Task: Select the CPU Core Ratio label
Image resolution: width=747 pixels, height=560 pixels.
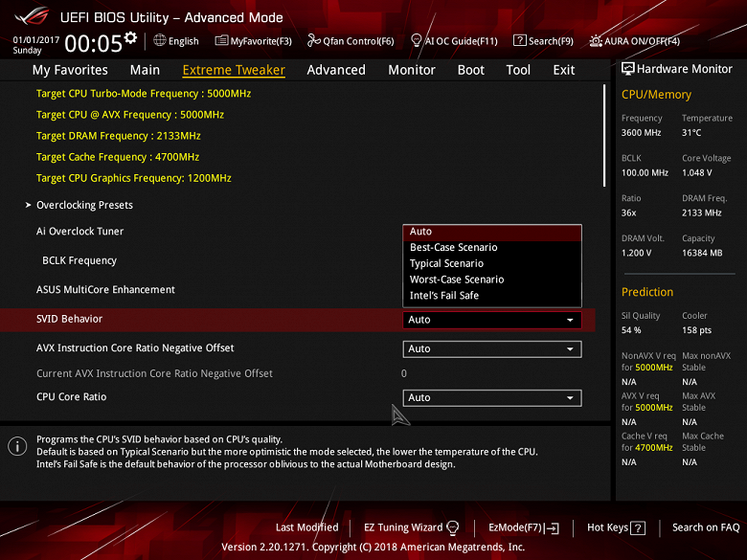Action: click(x=71, y=397)
